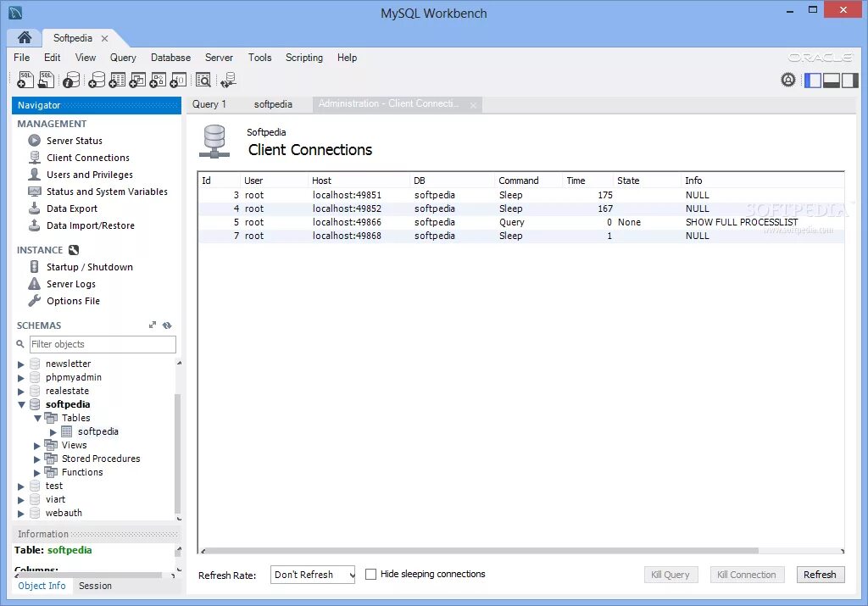This screenshot has height=606, width=868.
Task: Toggle the left sidebar panel
Action: point(813,81)
